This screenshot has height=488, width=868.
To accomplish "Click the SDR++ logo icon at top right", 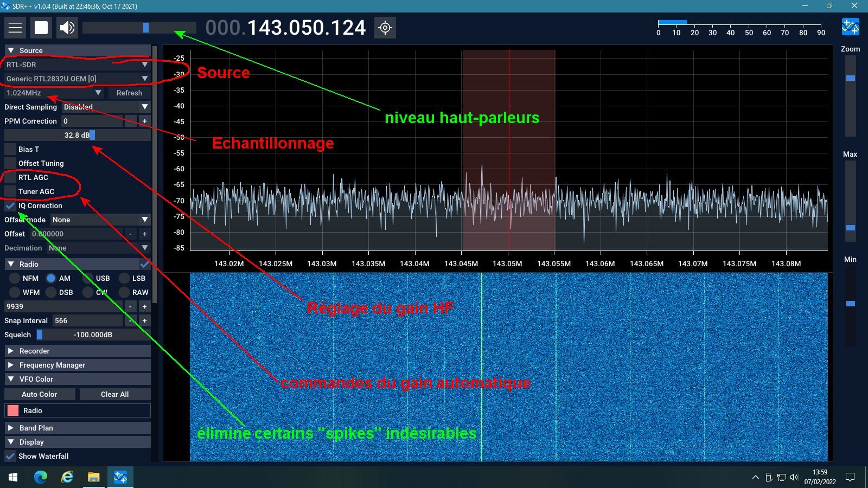I will point(850,26).
